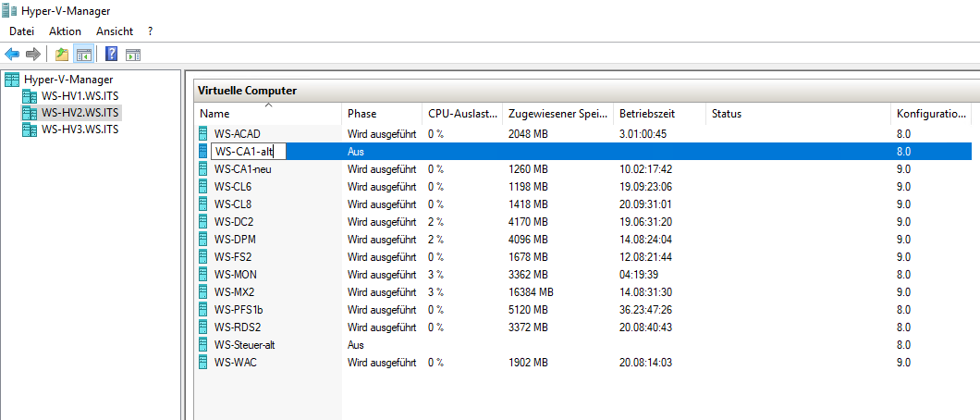Click the VM icon of WS-CA1-neu
The width and height of the screenshot is (980, 420).
202,168
